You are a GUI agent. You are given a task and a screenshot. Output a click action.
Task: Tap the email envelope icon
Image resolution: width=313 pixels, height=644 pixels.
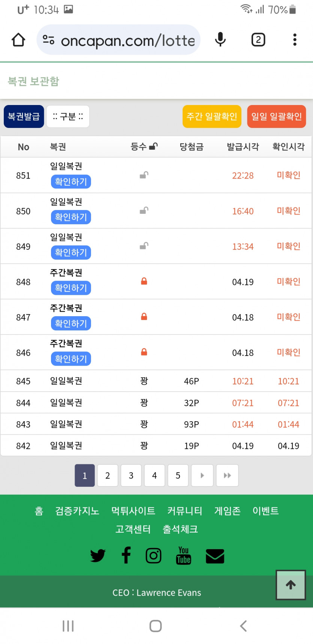215,556
